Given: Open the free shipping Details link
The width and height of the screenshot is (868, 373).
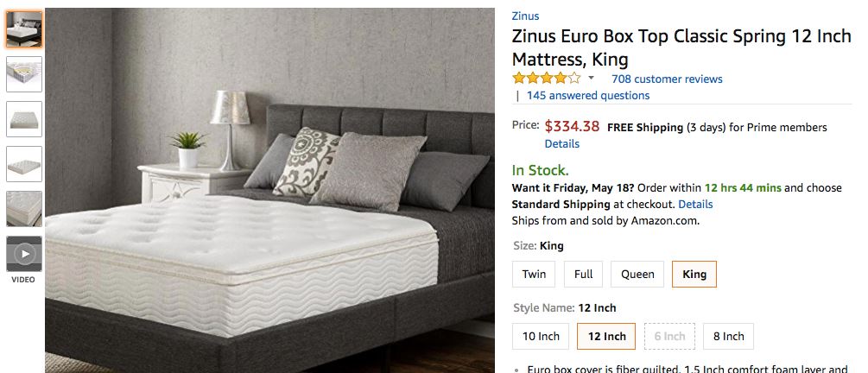Looking at the screenshot, I should point(561,143).
